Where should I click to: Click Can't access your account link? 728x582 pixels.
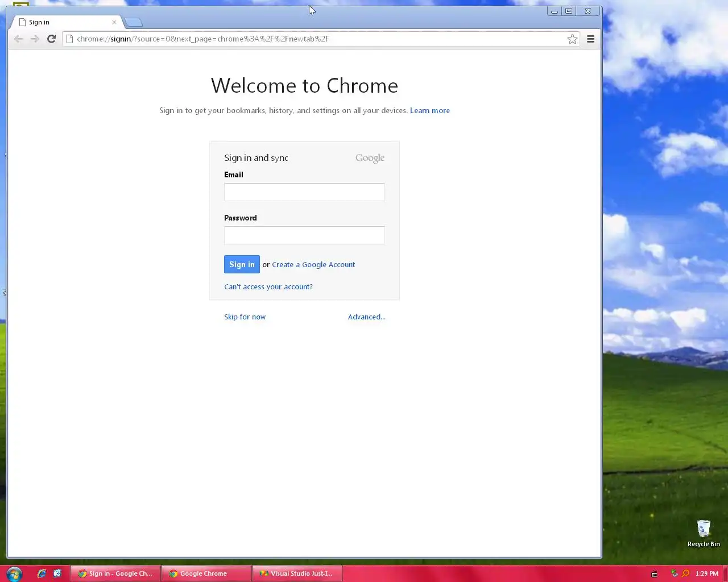click(268, 286)
